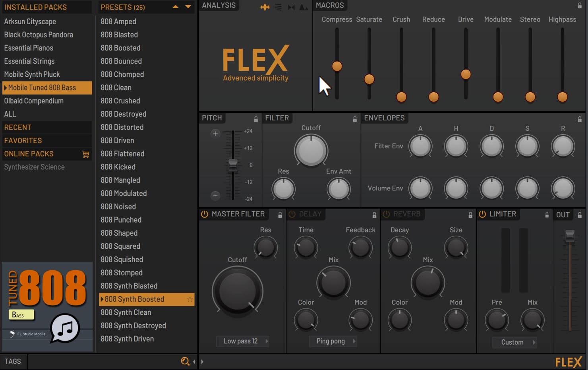Toggle Master Filter power on/off

point(205,214)
